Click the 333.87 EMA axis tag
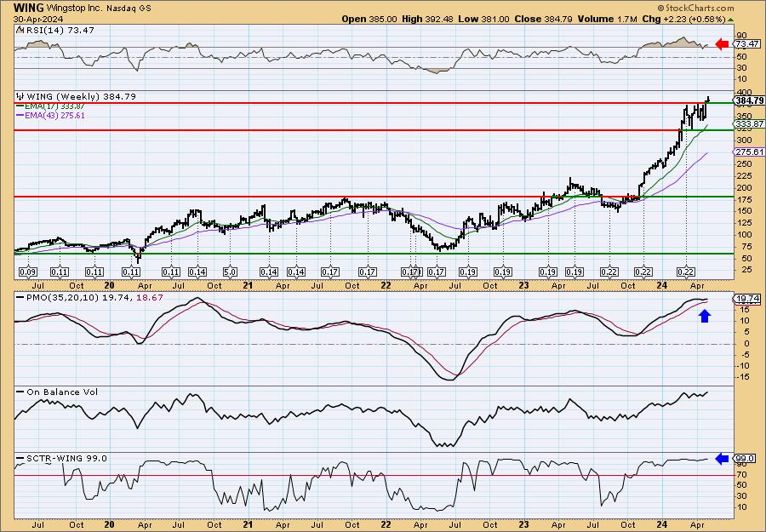The image size is (766, 532). [x=749, y=124]
